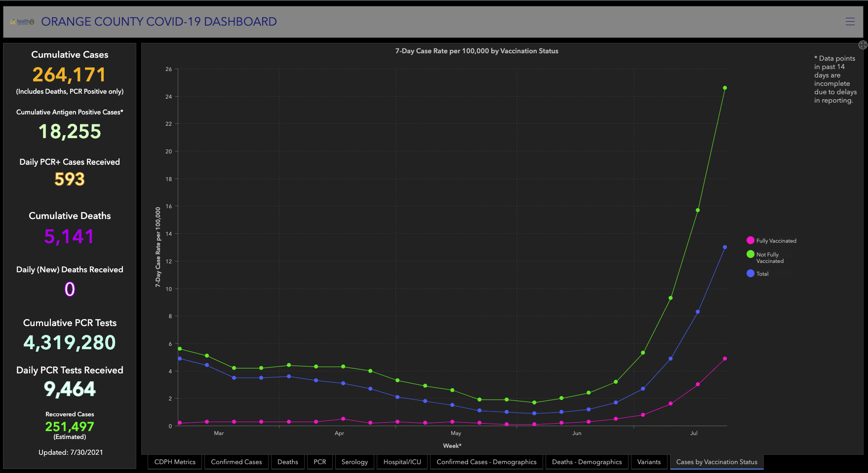
Task: Click the daily PCR tests value 9,464
Action: [x=70, y=389]
